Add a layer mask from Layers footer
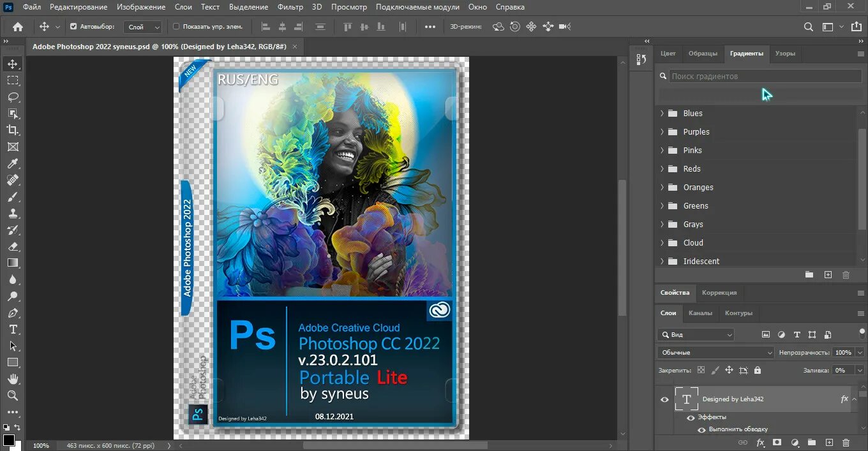The image size is (868, 451). (x=777, y=442)
